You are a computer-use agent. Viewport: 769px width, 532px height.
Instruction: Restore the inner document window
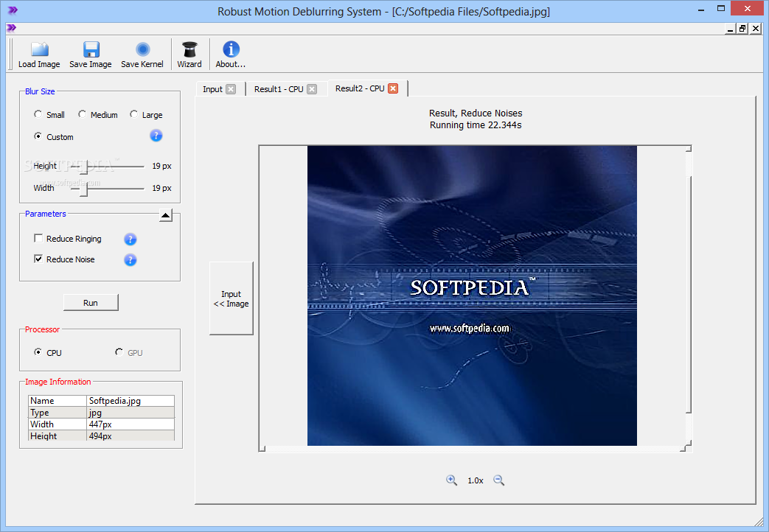coord(742,29)
